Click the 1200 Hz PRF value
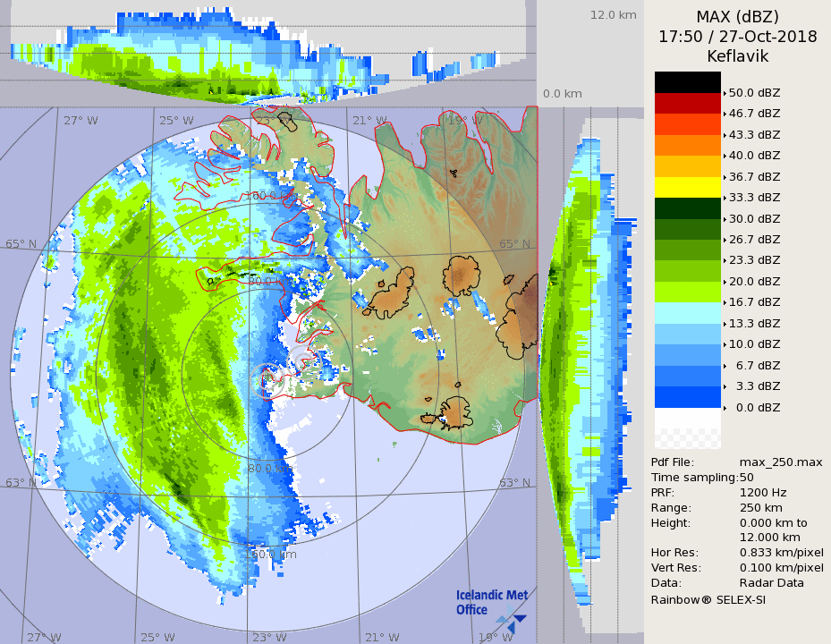The height and width of the screenshot is (644, 831). click(763, 493)
